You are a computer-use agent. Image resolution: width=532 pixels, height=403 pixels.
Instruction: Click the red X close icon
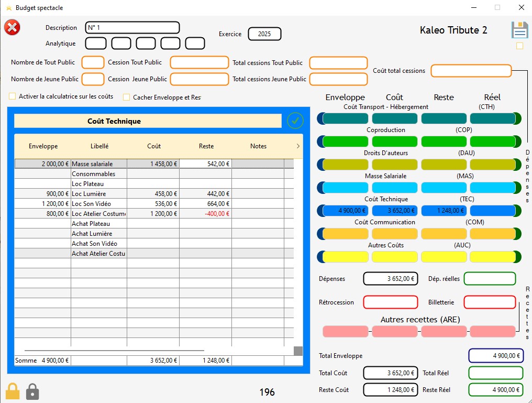tap(12, 27)
